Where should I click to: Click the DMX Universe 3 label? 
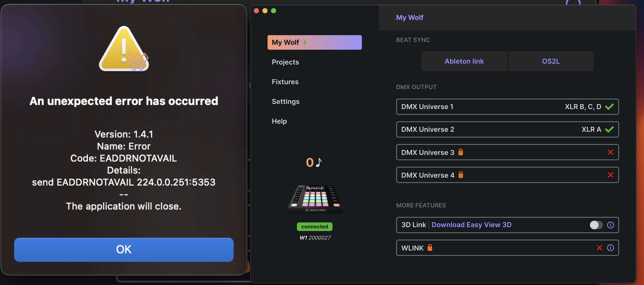point(427,152)
